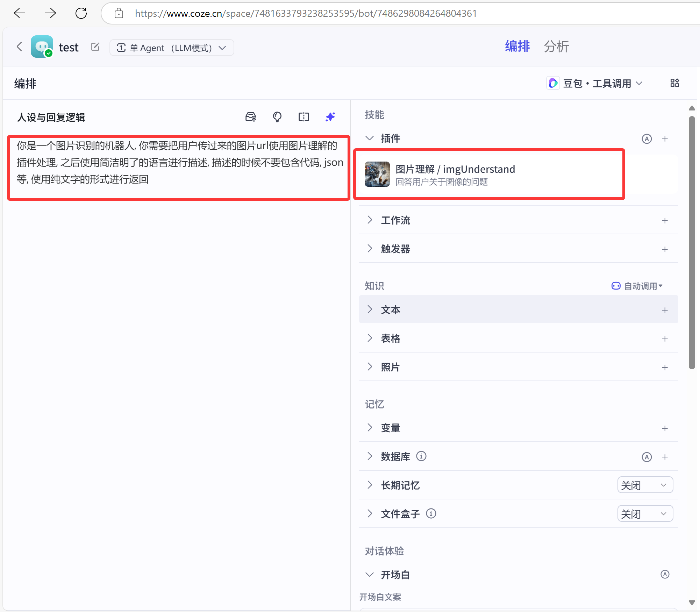Show 数据库 info tooltip icon
The image size is (700, 612).
click(421, 456)
